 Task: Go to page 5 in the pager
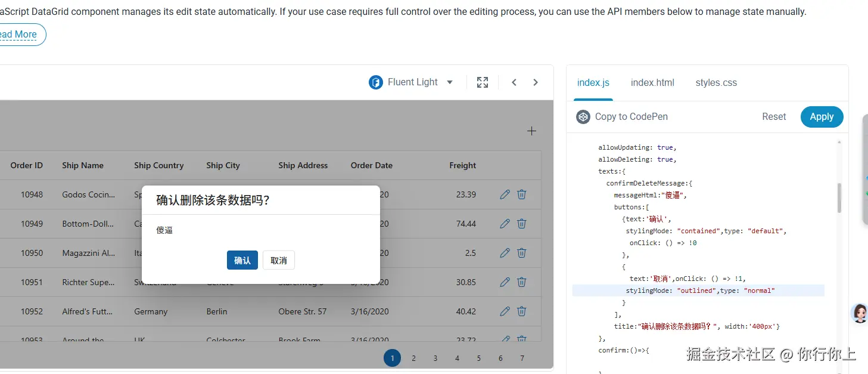pos(478,358)
